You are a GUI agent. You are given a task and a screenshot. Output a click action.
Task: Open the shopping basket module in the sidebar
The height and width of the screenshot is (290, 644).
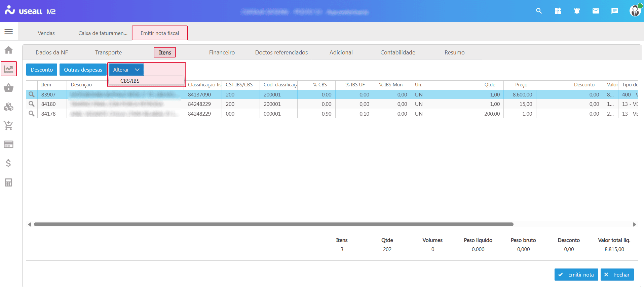coord(9,88)
